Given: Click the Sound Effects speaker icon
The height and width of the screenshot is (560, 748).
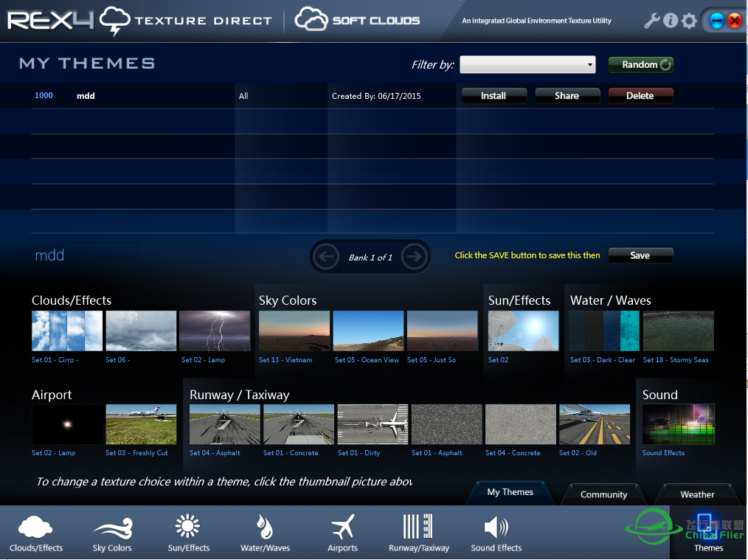Looking at the screenshot, I should (496, 527).
